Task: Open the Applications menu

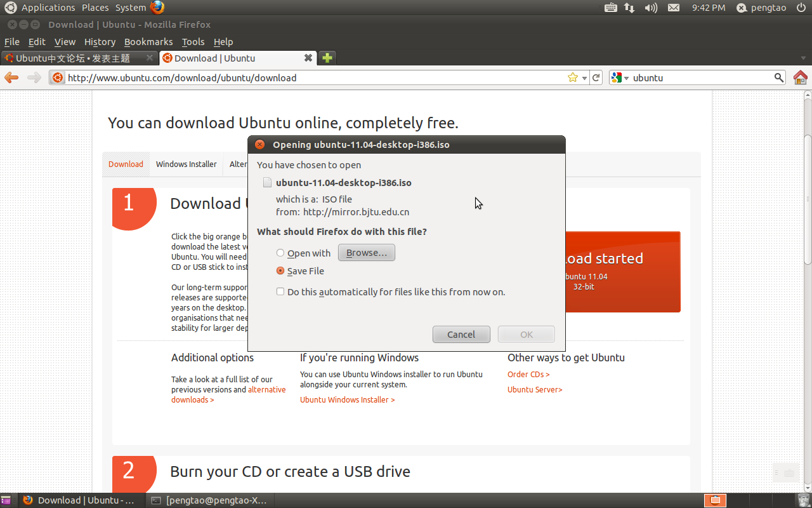Action: pos(48,8)
